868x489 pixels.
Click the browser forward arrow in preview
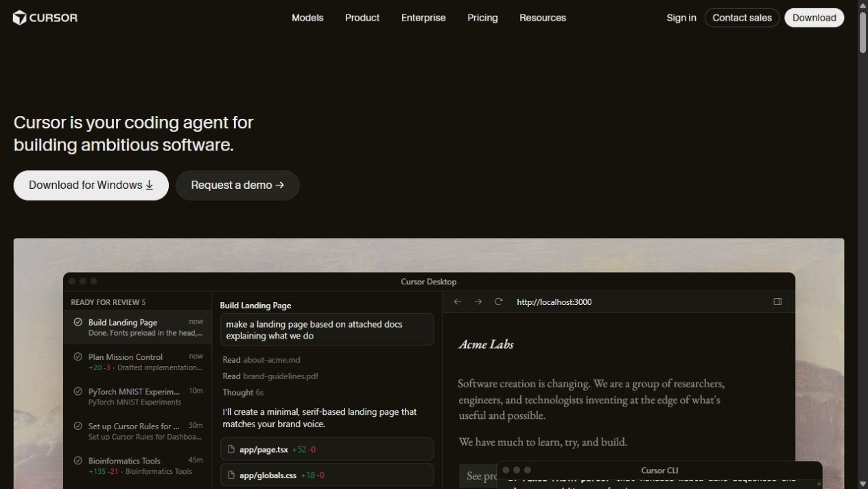pyautogui.click(x=478, y=302)
